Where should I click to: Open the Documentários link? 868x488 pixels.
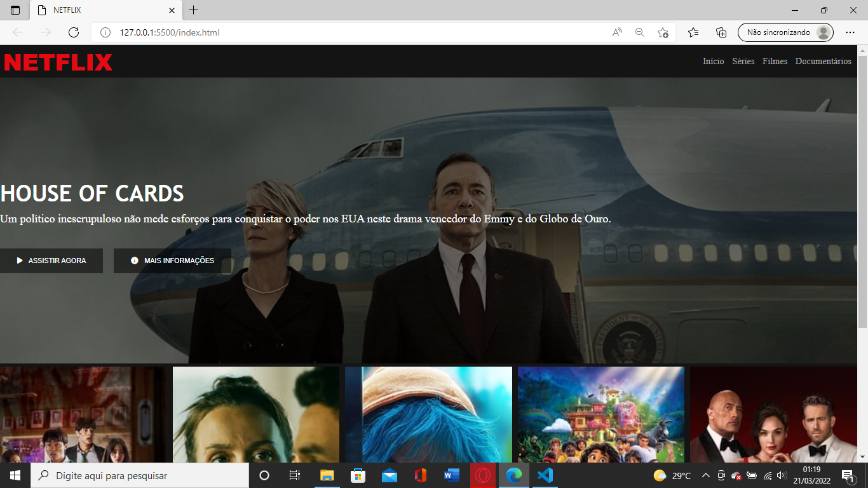(x=823, y=61)
